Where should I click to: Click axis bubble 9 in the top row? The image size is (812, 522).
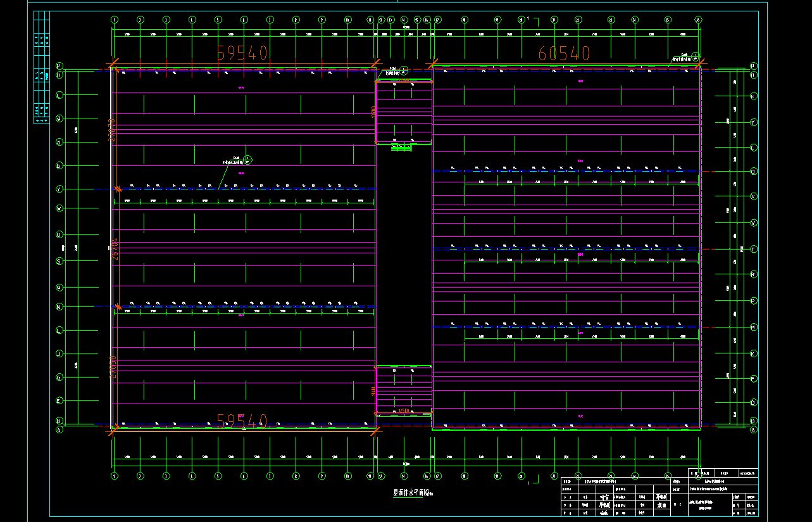pyautogui.click(x=322, y=20)
